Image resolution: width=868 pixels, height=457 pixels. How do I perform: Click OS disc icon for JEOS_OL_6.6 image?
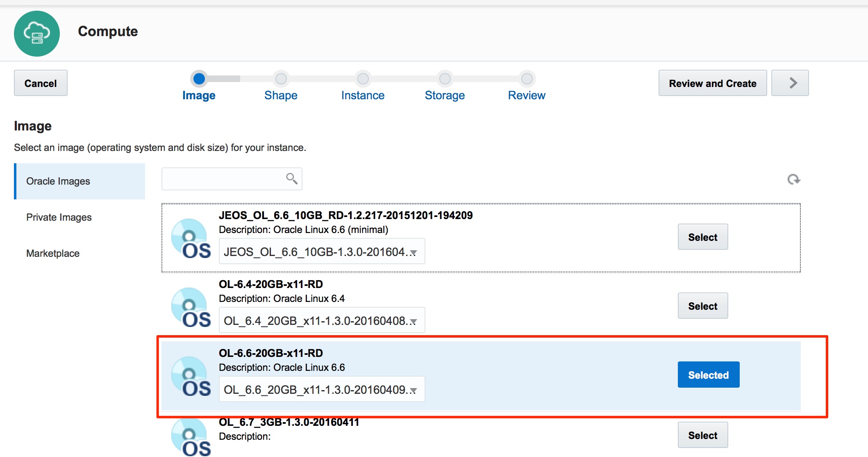coord(191,239)
